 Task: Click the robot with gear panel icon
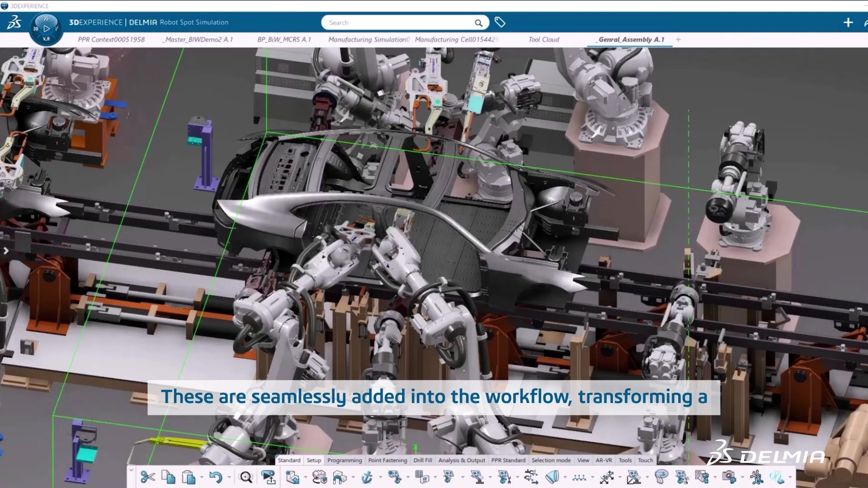[x=394, y=477]
